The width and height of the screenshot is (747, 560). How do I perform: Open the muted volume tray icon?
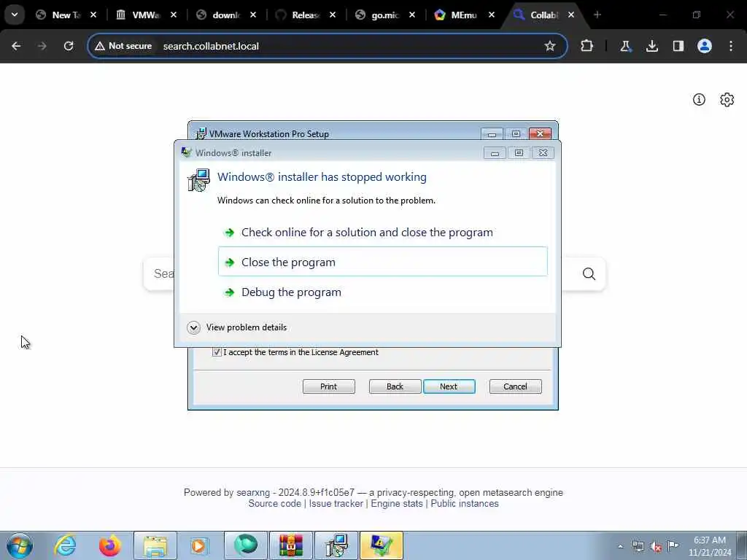pos(656,547)
